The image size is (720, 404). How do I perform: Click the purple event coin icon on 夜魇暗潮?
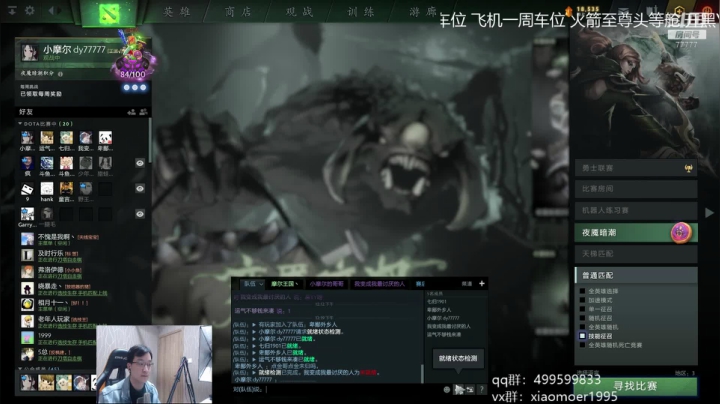point(681,232)
